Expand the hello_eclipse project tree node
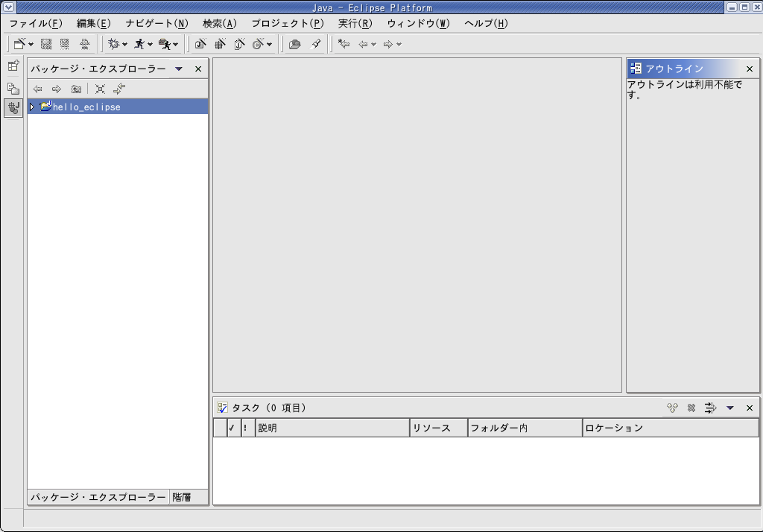Screen dimensions: 763x532 [x=32, y=107]
